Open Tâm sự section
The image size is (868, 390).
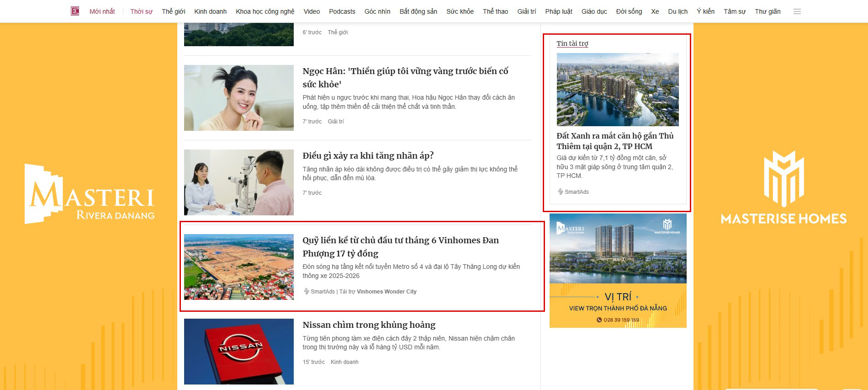pos(735,11)
